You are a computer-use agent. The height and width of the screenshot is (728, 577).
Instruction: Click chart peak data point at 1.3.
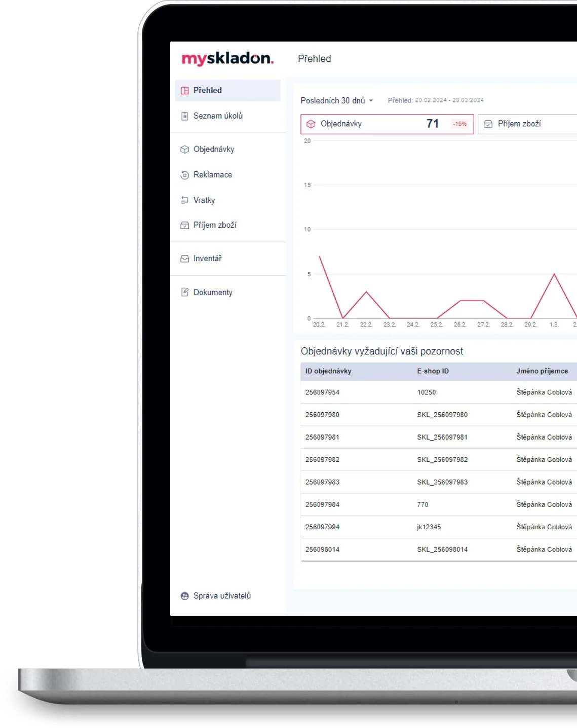pyautogui.click(x=554, y=274)
